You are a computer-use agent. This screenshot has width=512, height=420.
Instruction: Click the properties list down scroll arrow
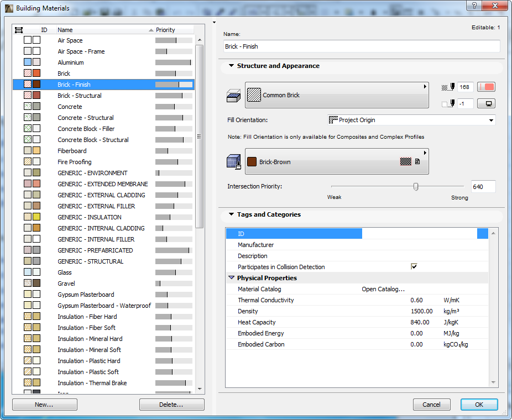click(x=493, y=382)
